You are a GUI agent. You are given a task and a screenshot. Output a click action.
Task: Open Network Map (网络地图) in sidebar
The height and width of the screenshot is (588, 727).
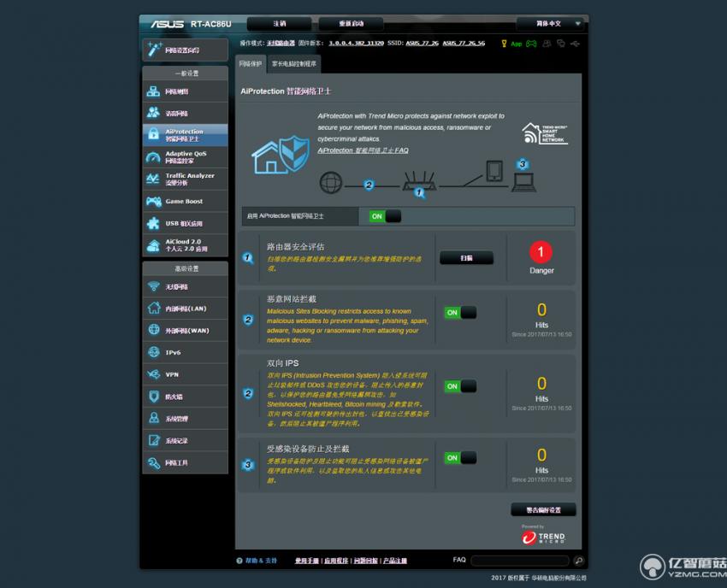pyautogui.click(x=185, y=91)
